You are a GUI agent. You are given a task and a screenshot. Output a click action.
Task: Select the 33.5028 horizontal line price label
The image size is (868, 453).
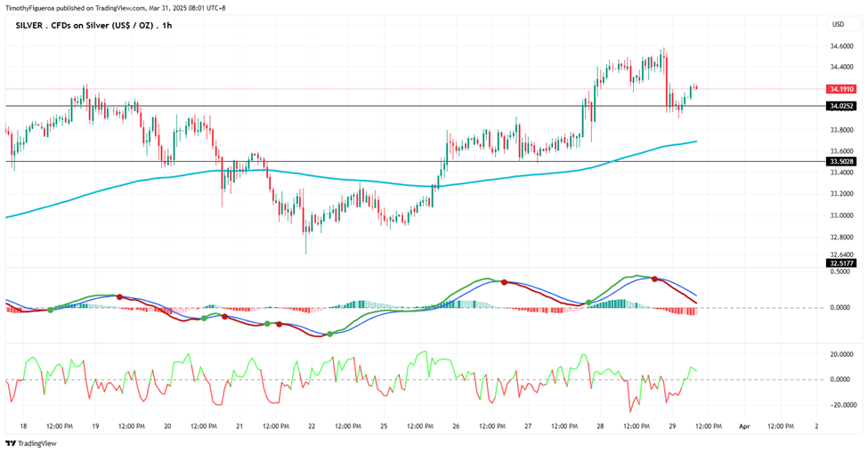pyautogui.click(x=841, y=161)
